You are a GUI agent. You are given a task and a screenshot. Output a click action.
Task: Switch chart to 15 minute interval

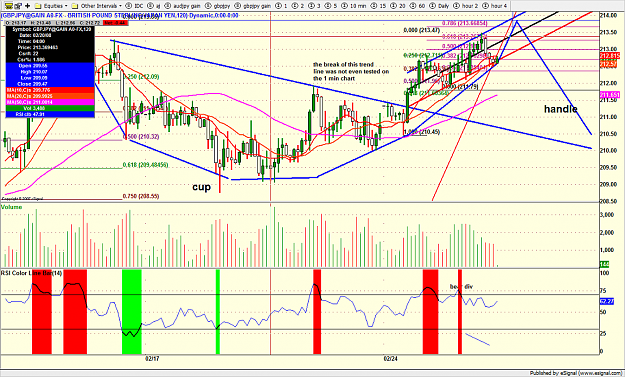point(378,6)
